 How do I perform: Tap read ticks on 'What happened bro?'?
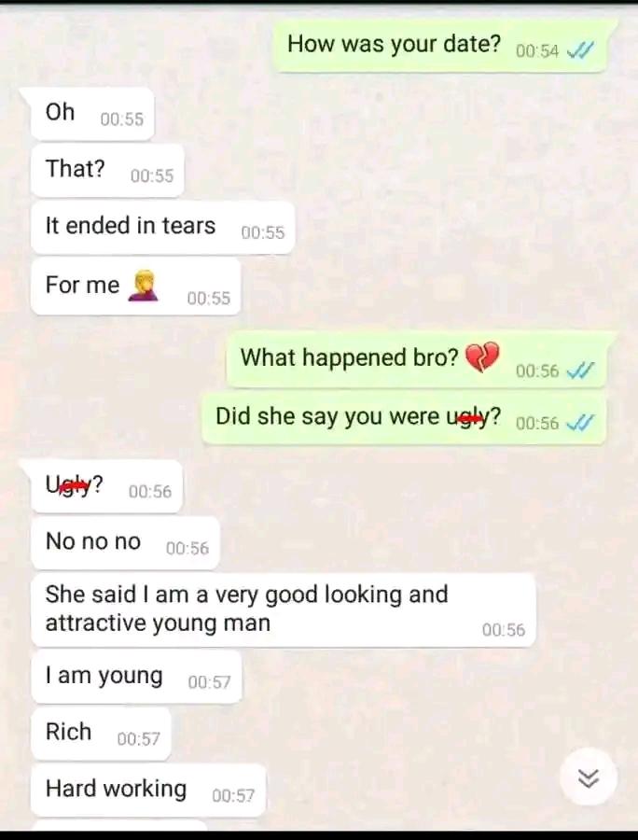[580, 371]
